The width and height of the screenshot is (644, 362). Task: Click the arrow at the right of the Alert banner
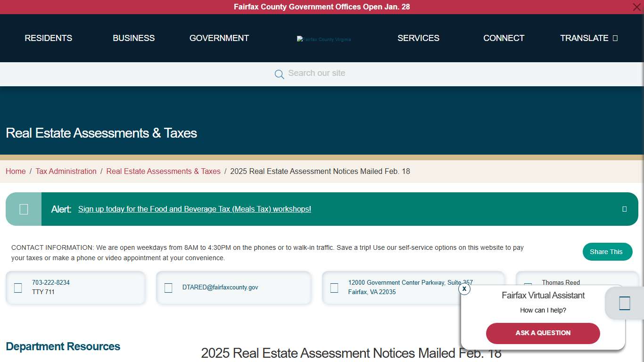pyautogui.click(x=625, y=209)
